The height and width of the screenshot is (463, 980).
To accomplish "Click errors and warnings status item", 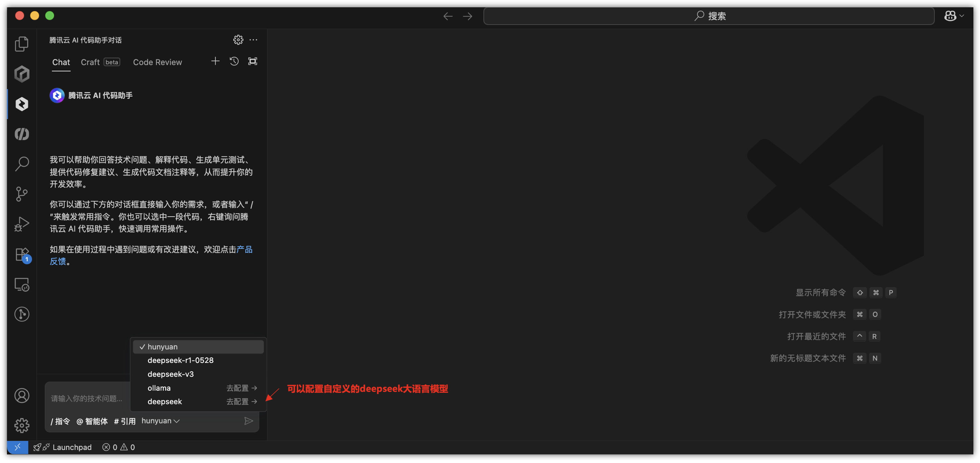I will 119,447.
